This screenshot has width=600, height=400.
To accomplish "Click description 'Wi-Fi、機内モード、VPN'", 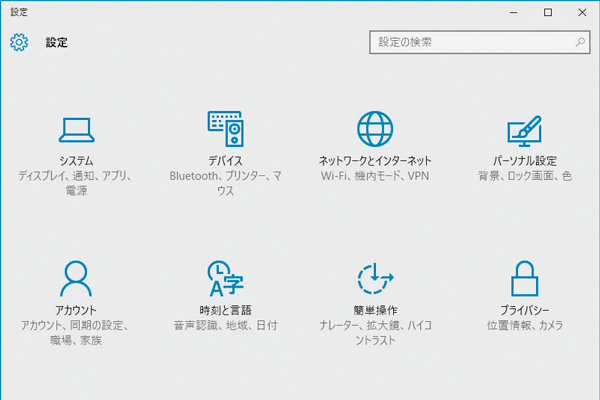I will [x=375, y=176].
